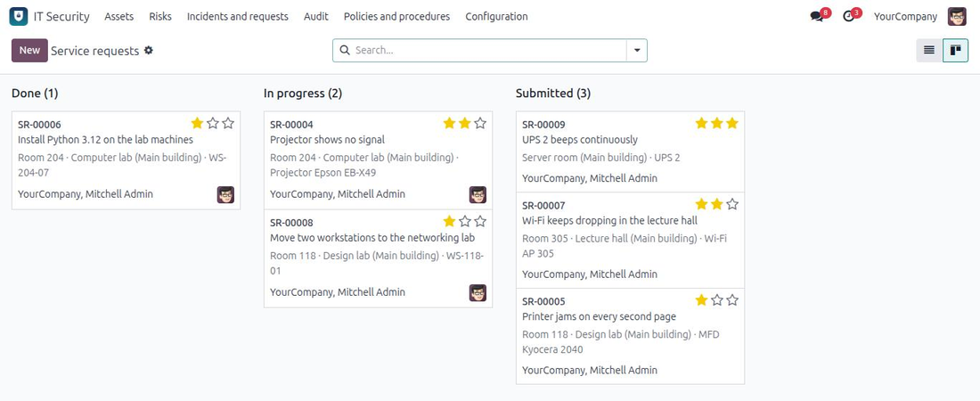Screen dimensions: 980x401
Task: Click the first star on SR-00009
Action: pyautogui.click(x=701, y=123)
